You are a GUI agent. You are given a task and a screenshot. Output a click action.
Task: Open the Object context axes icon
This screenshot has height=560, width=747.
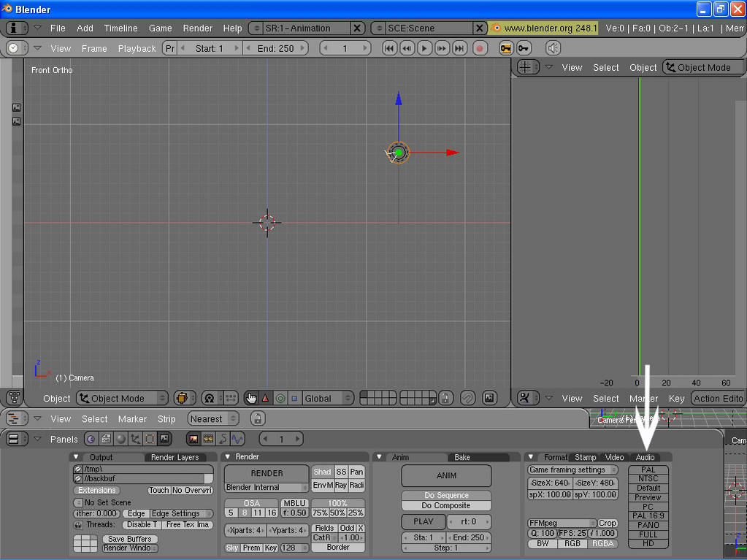pyautogui.click(x=135, y=439)
